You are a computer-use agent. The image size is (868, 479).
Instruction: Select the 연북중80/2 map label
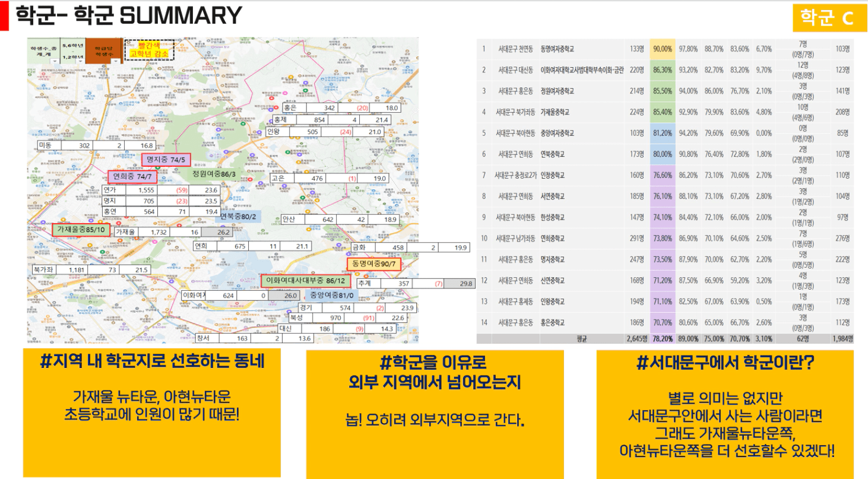coord(237,217)
